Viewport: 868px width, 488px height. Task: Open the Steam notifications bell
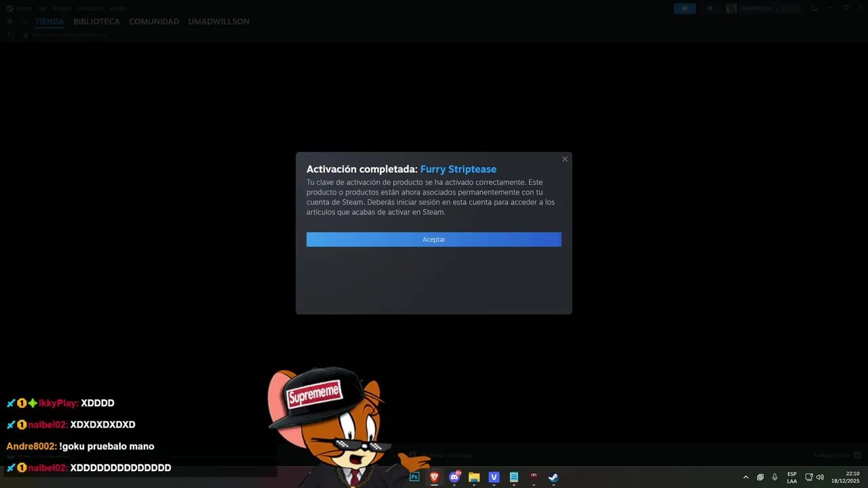(x=710, y=8)
